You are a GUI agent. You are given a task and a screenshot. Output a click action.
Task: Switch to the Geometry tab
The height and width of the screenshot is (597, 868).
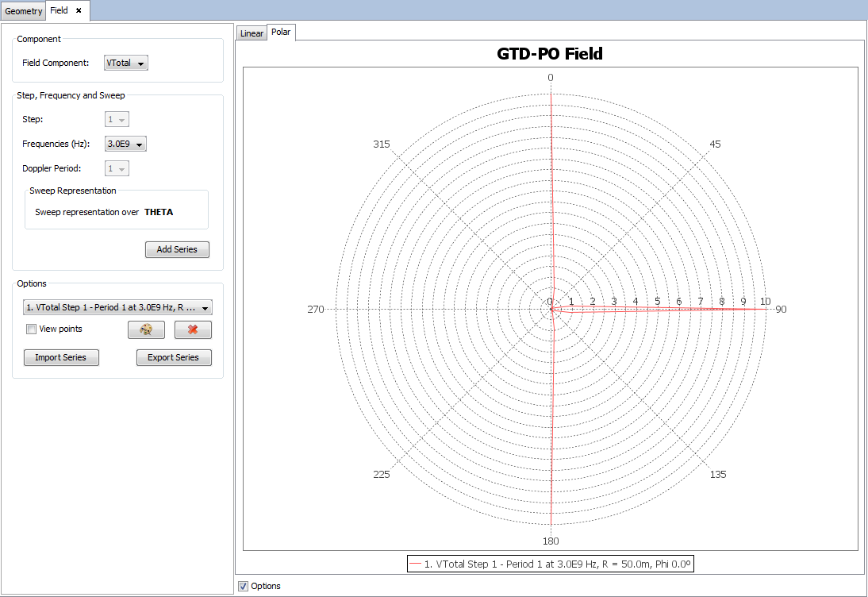click(24, 11)
